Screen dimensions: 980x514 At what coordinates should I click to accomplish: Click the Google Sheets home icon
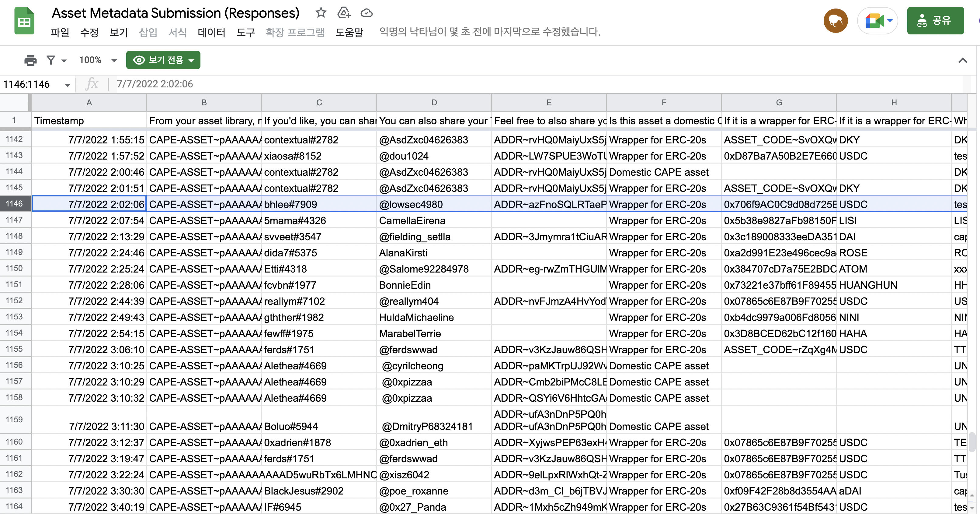click(24, 22)
